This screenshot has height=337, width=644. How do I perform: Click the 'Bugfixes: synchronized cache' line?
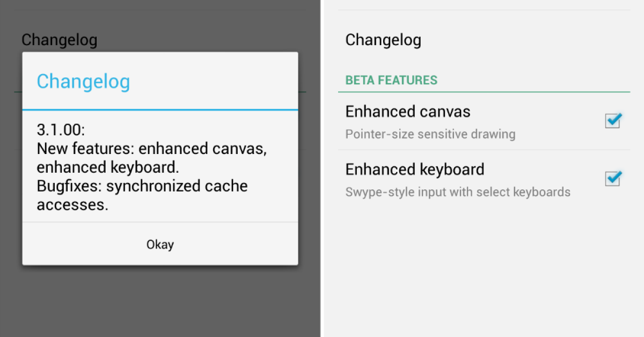142,186
